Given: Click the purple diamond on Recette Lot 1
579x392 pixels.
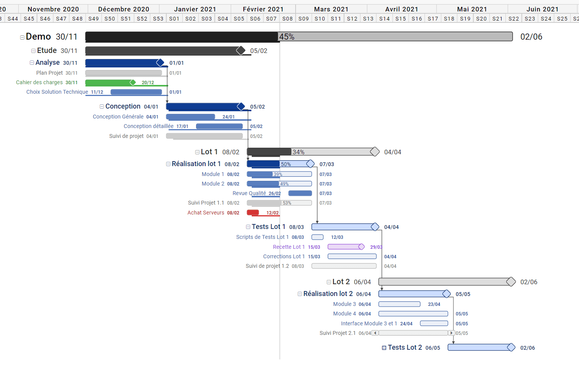Looking at the screenshot, I should point(361,247).
